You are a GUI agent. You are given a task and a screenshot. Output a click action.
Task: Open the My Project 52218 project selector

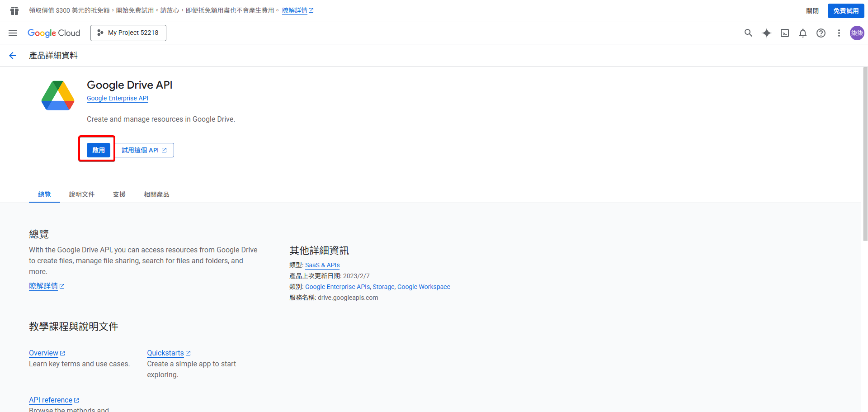(x=128, y=33)
